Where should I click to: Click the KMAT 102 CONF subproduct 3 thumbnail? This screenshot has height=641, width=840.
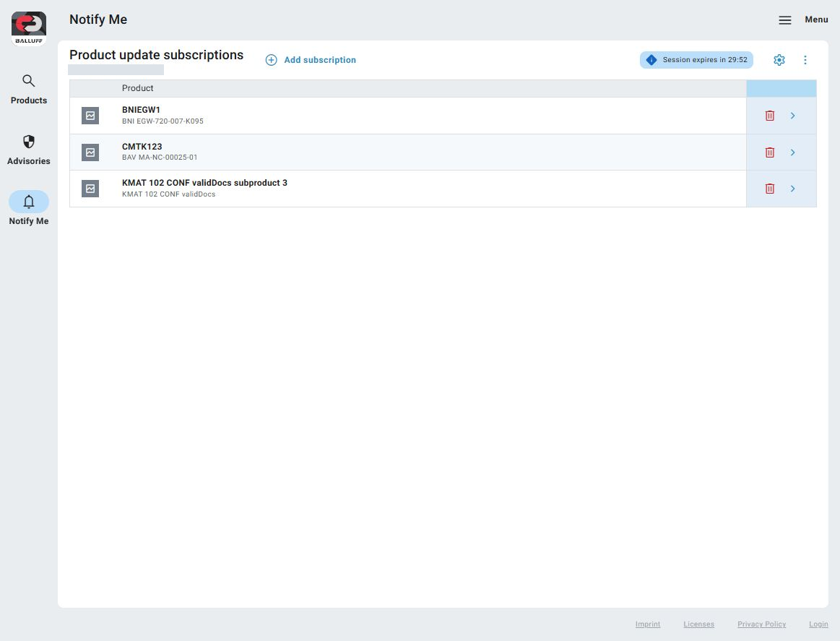point(90,189)
